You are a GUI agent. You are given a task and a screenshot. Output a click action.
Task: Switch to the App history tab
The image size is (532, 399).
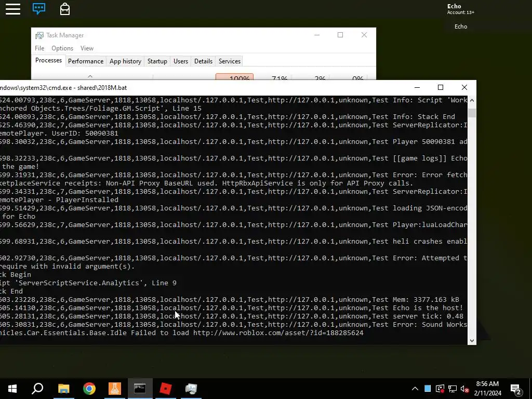(x=125, y=61)
